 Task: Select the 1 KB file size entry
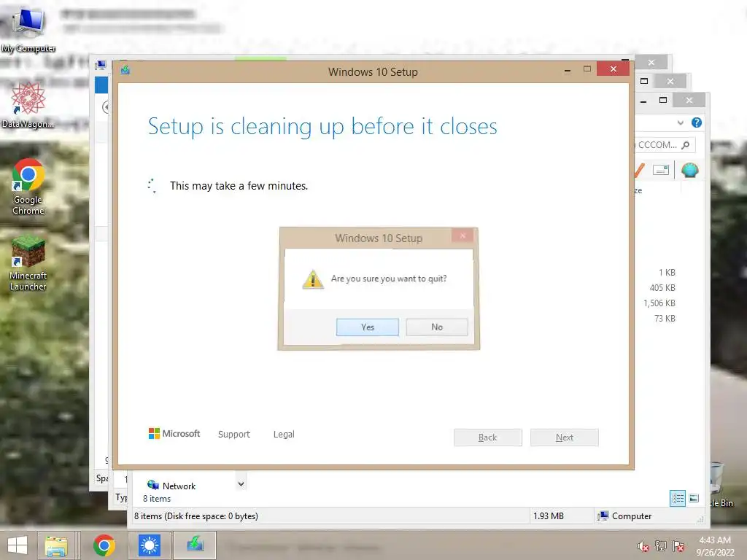click(x=667, y=273)
